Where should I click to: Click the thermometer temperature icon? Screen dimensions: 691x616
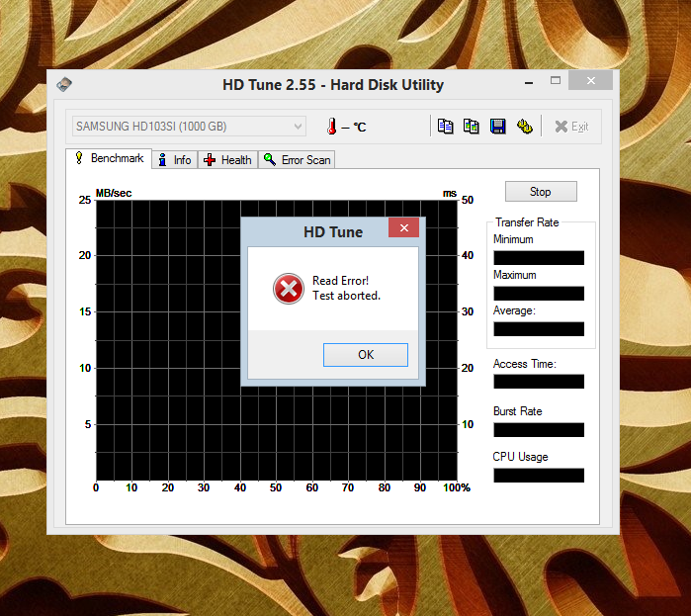pos(331,127)
